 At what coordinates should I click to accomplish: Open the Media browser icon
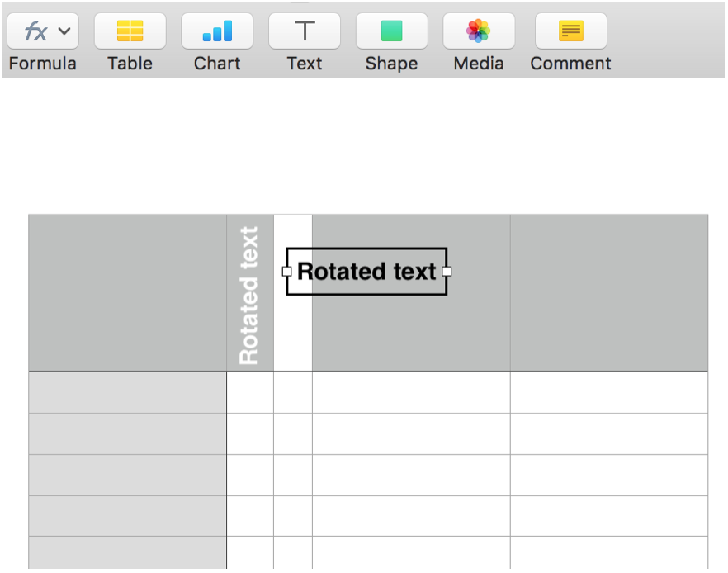pos(479,31)
